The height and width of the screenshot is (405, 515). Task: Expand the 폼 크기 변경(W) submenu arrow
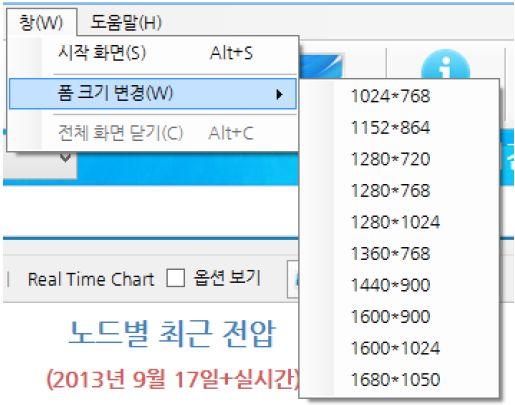pyautogui.click(x=280, y=95)
